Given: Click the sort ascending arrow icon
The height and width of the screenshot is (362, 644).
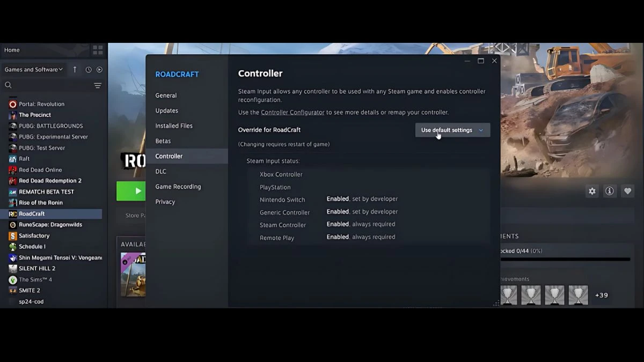Looking at the screenshot, I should (x=75, y=69).
